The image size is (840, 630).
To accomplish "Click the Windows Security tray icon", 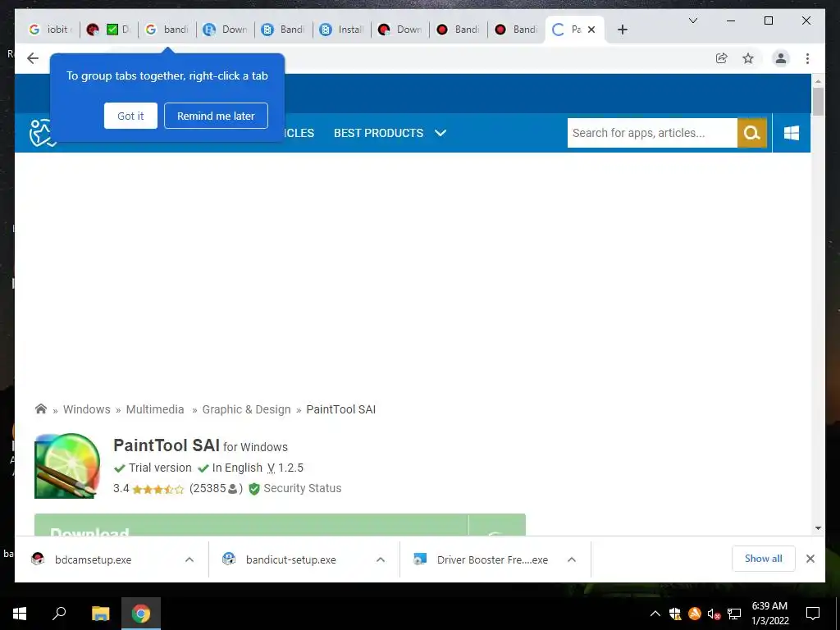I will 675,614.
